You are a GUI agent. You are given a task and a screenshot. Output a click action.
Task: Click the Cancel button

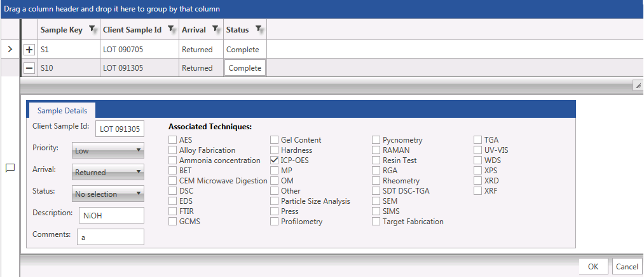pos(627,267)
